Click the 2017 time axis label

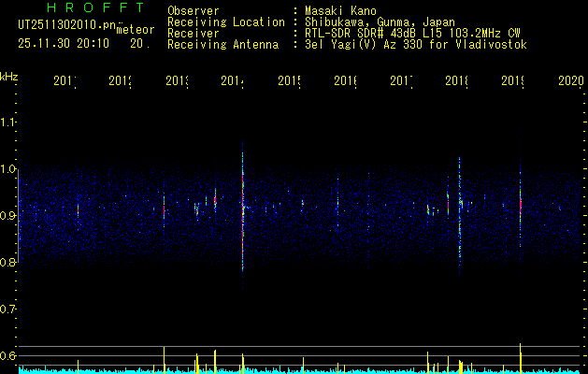(x=401, y=80)
